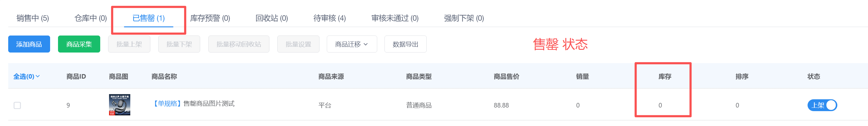Expand the 全选(0) dropdown arrow

(38, 77)
